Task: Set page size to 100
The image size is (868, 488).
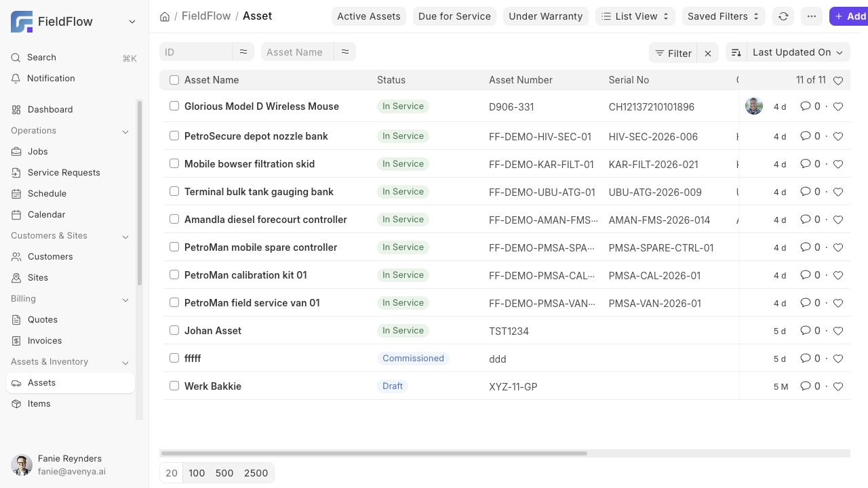Action: [x=197, y=473]
